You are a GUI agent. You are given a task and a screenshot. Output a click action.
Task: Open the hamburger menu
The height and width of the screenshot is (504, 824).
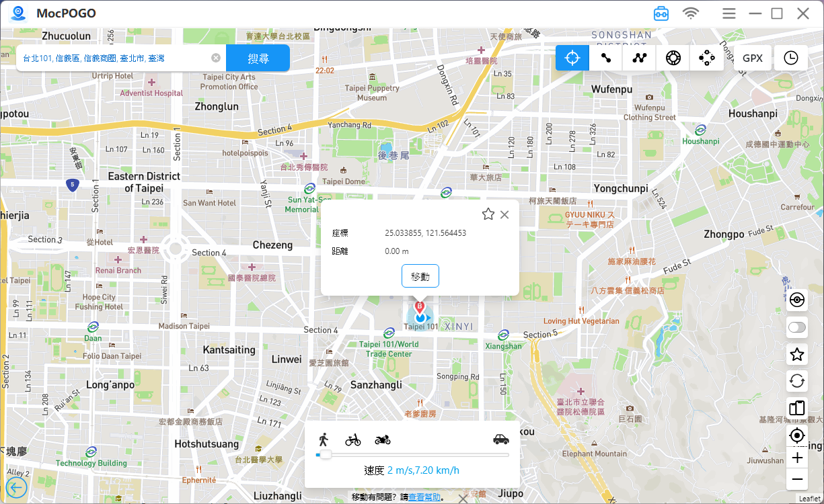coord(728,13)
